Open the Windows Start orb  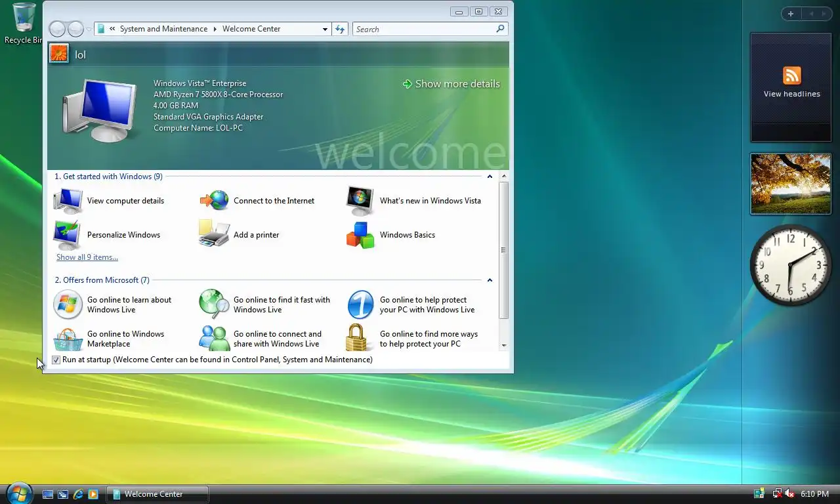[x=19, y=493]
